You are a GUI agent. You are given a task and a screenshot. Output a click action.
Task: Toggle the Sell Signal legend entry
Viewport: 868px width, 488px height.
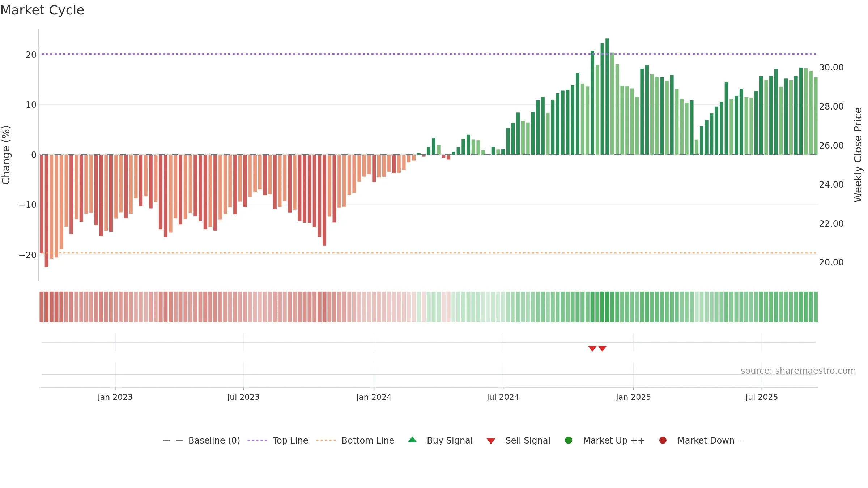[518, 440]
